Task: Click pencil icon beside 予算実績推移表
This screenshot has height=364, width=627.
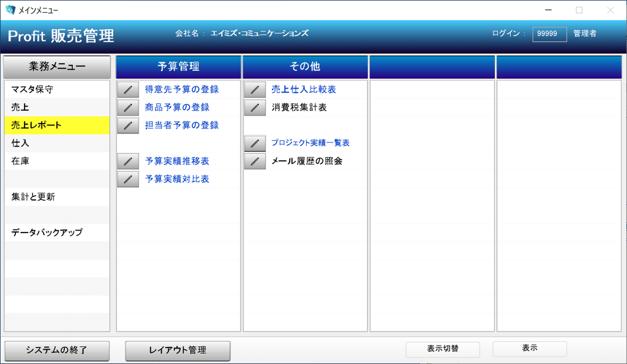Action: (128, 162)
